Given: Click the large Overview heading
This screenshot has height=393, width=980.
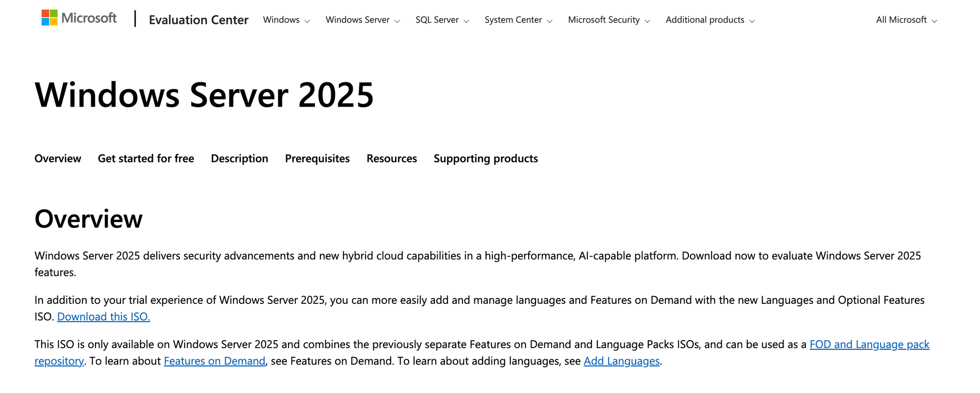Looking at the screenshot, I should click(x=89, y=219).
